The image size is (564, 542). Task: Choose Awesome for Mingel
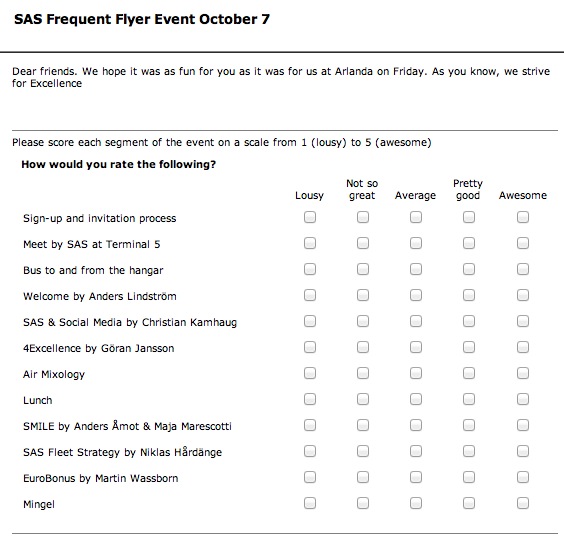click(x=523, y=503)
